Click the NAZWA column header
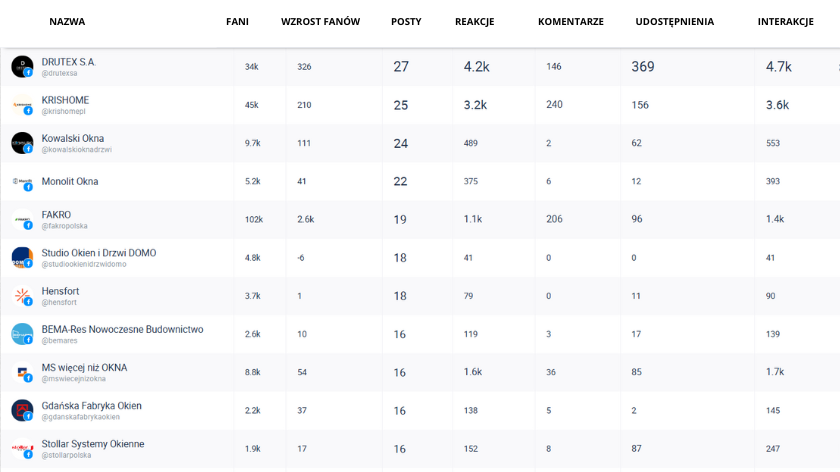Viewport: 840px width, 472px height. 67,22
